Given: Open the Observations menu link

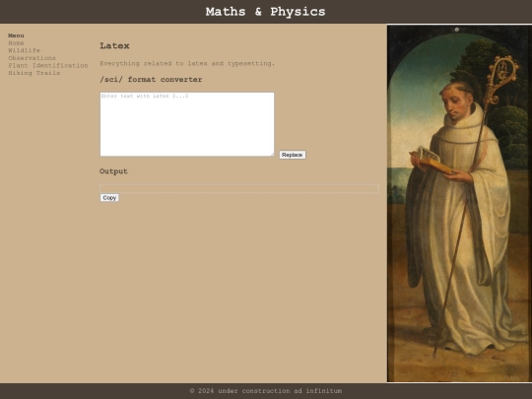Looking at the screenshot, I should point(32,58).
